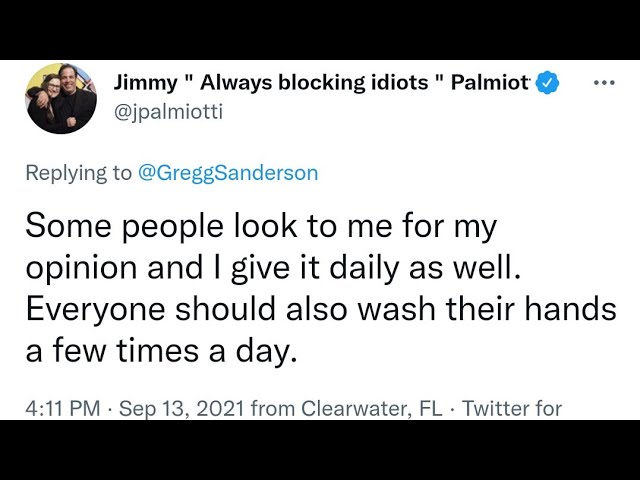The height and width of the screenshot is (480, 640).
Task: Click the black bar below the tweet
Action: click(x=320, y=450)
